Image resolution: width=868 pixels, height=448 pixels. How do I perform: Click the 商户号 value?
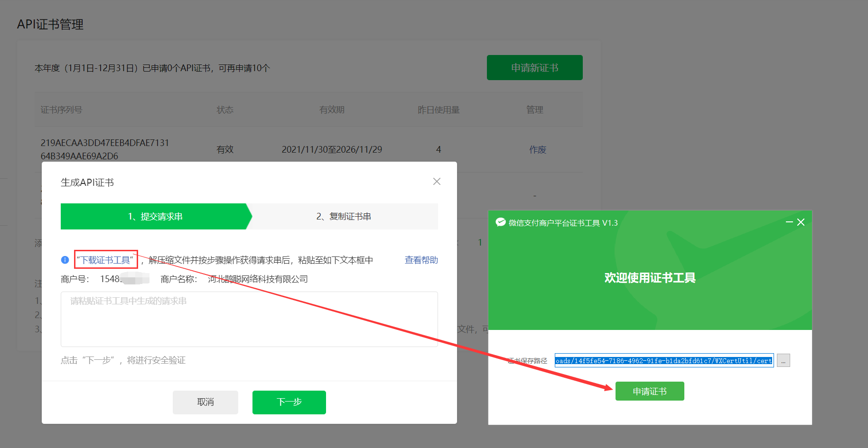click(124, 279)
